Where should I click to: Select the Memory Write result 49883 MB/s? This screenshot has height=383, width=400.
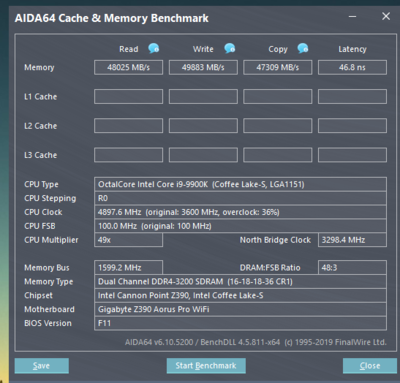click(203, 67)
